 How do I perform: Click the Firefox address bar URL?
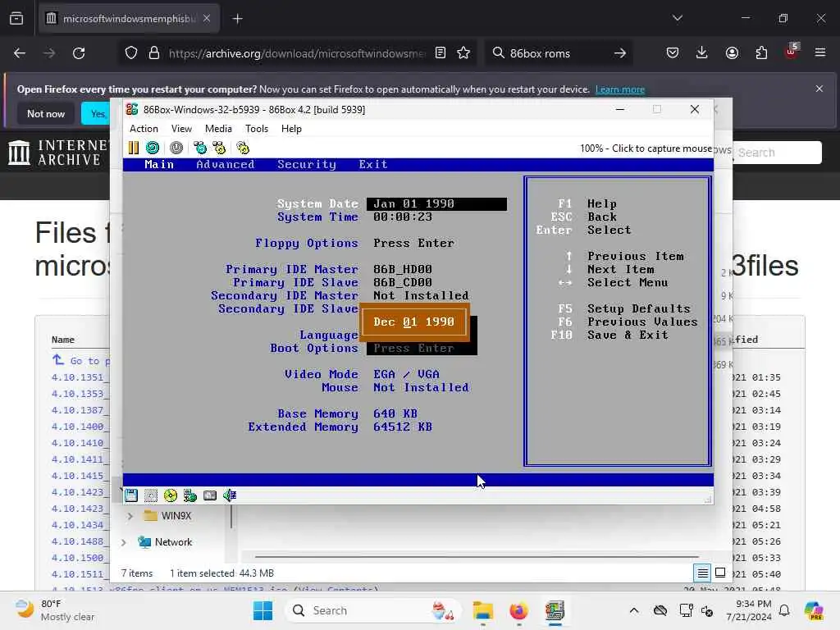(x=296, y=53)
